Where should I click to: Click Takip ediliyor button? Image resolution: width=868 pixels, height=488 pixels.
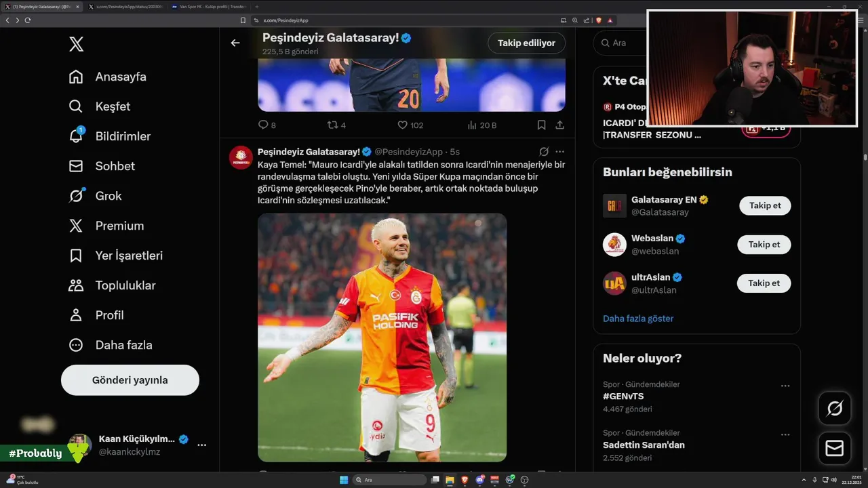[x=526, y=43]
